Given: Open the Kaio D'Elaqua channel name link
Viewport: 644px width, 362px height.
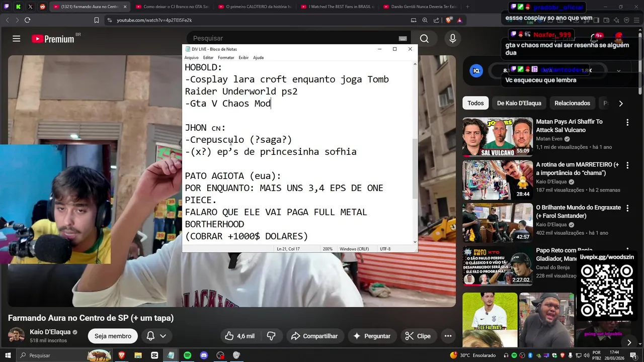Looking at the screenshot, I should click(50, 332).
